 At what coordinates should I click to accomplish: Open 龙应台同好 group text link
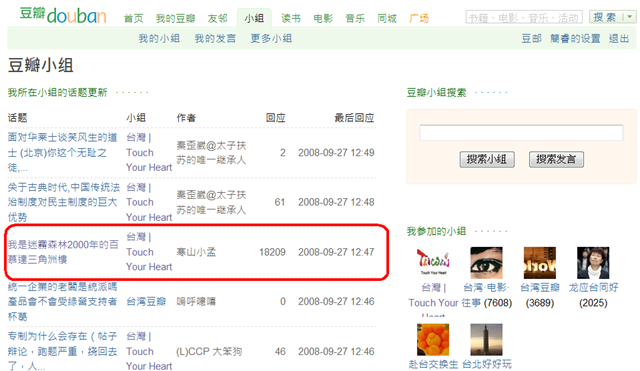[x=593, y=288]
